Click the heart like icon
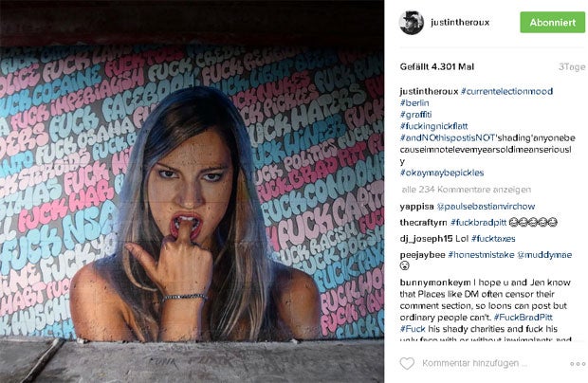 pos(407,363)
